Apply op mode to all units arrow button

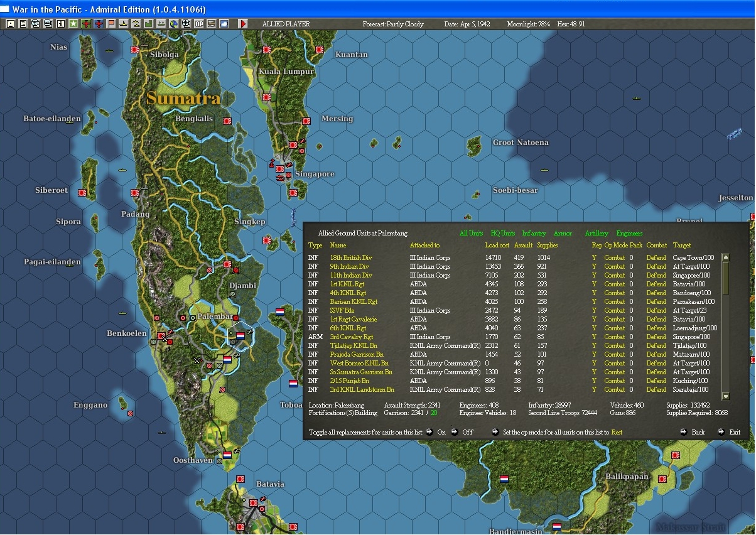(x=495, y=432)
